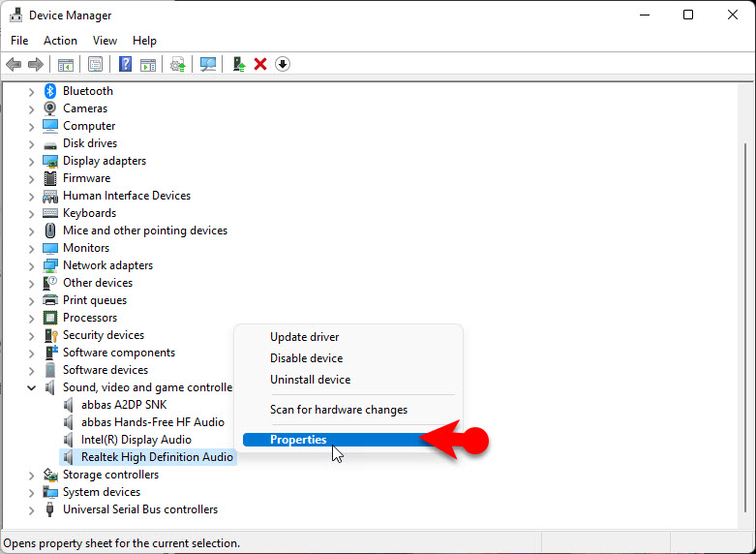The width and height of the screenshot is (756, 554).
Task: Click Scan for hardware changes toolbar icon
Action: (x=208, y=65)
